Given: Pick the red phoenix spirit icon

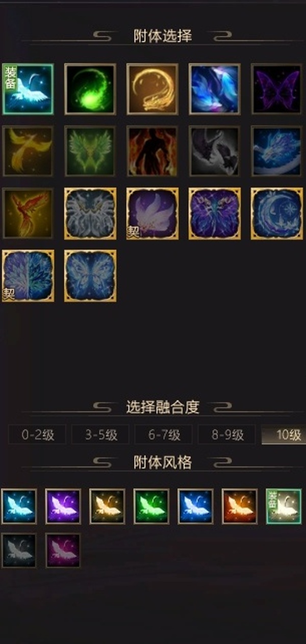Looking at the screenshot, I should (28, 213).
